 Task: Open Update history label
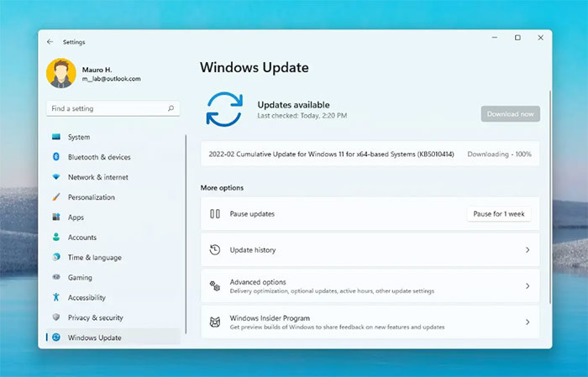pyautogui.click(x=253, y=250)
